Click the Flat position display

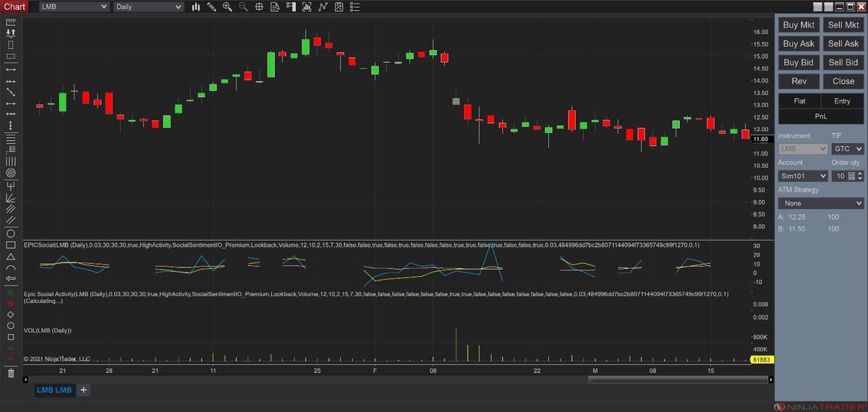click(799, 101)
